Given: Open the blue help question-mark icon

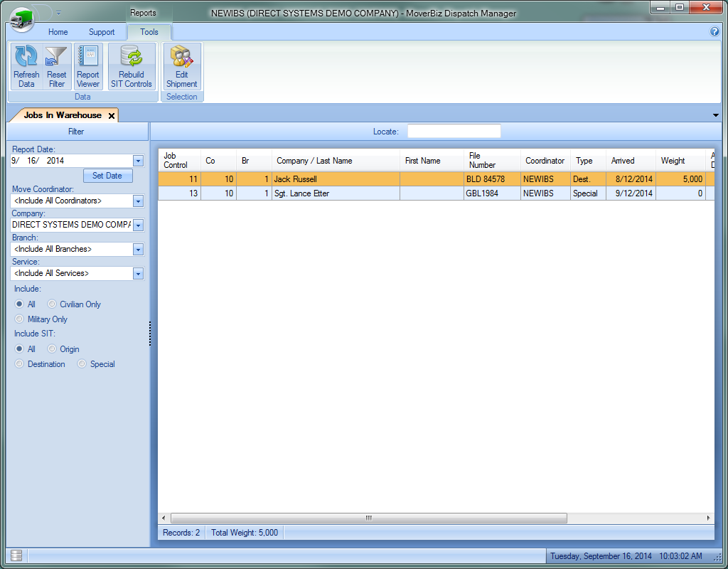Looking at the screenshot, I should point(714,32).
